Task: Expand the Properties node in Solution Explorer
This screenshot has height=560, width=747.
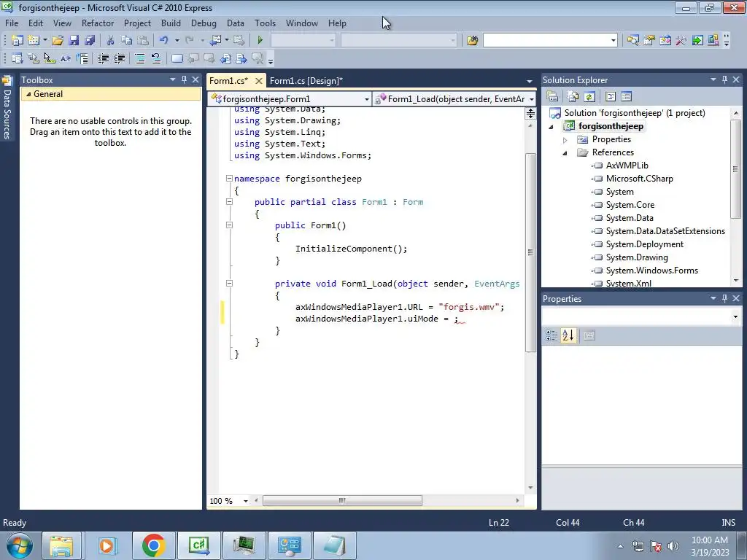Action: tap(565, 140)
